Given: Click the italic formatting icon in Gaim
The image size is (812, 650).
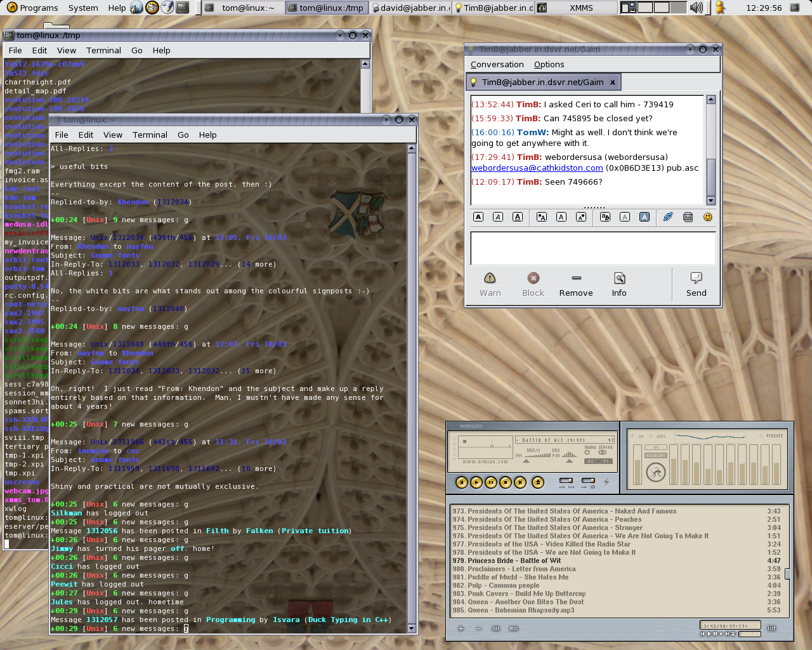Looking at the screenshot, I should click(x=498, y=217).
